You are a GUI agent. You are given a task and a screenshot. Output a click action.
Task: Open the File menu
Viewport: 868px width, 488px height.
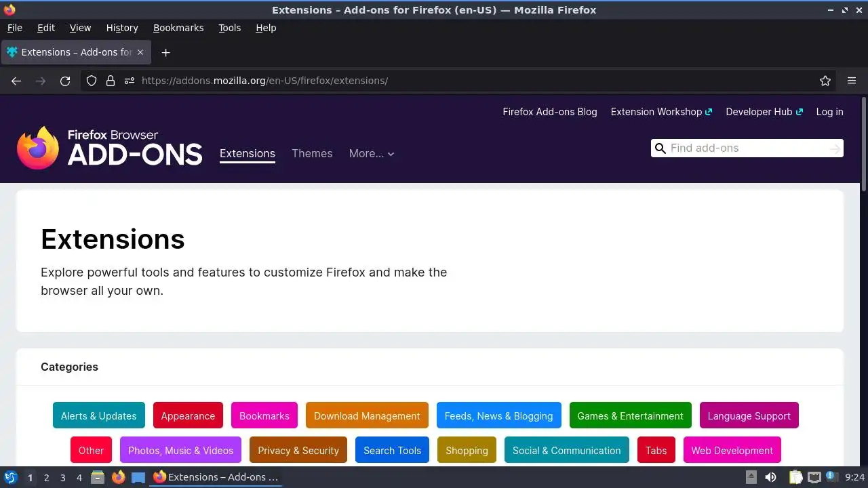tap(15, 28)
